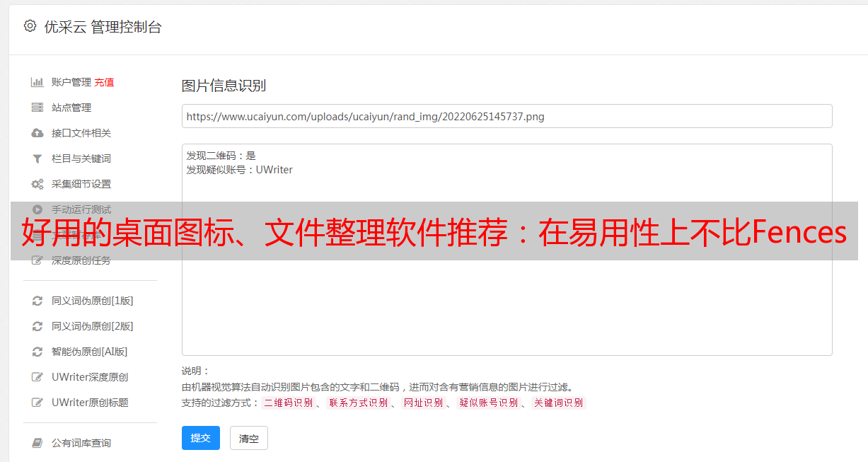This screenshot has width=868, height=462.
Task: Click the refresh icon for 同义词伪原创[2版]
Action: coord(37,326)
